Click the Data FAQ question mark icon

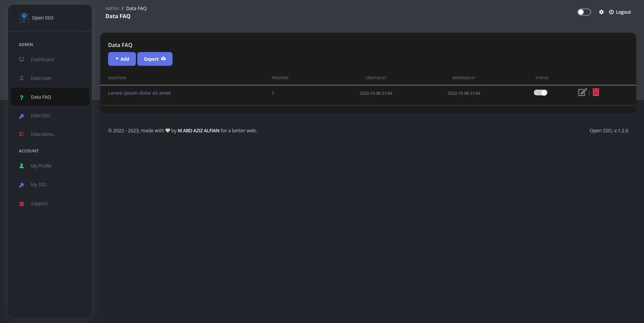tap(21, 97)
